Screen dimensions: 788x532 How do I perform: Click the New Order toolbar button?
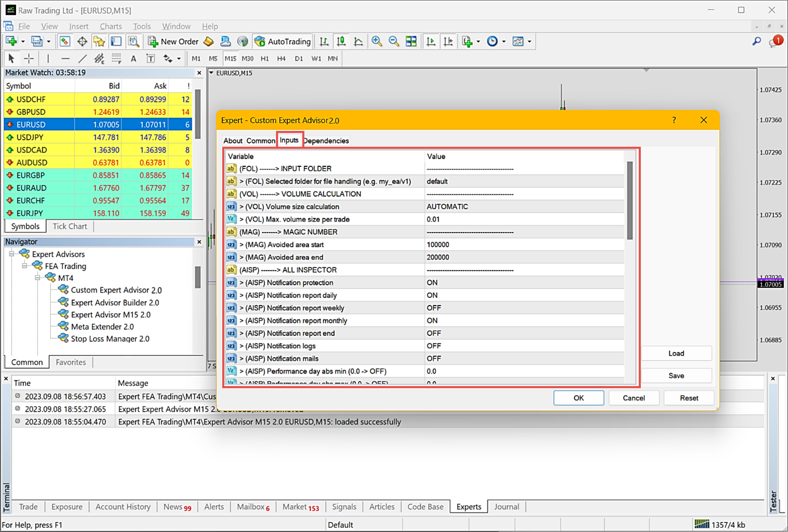[x=173, y=41]
